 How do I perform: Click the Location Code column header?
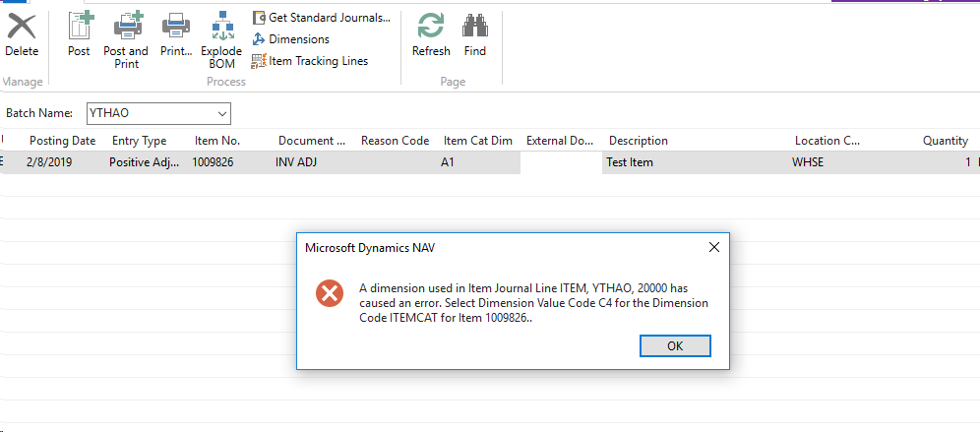(827, 141)
